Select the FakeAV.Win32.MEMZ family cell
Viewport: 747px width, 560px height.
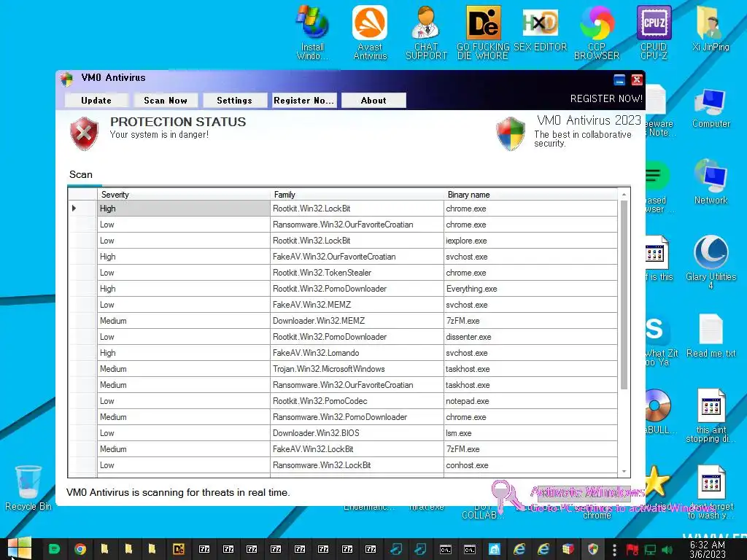pos(357,305)
